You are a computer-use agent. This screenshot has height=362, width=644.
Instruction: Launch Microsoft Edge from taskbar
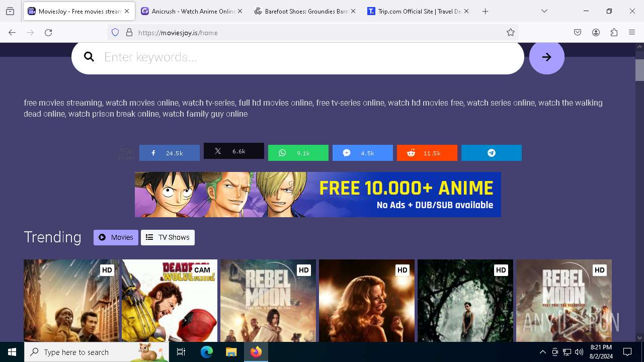[207, 352]
